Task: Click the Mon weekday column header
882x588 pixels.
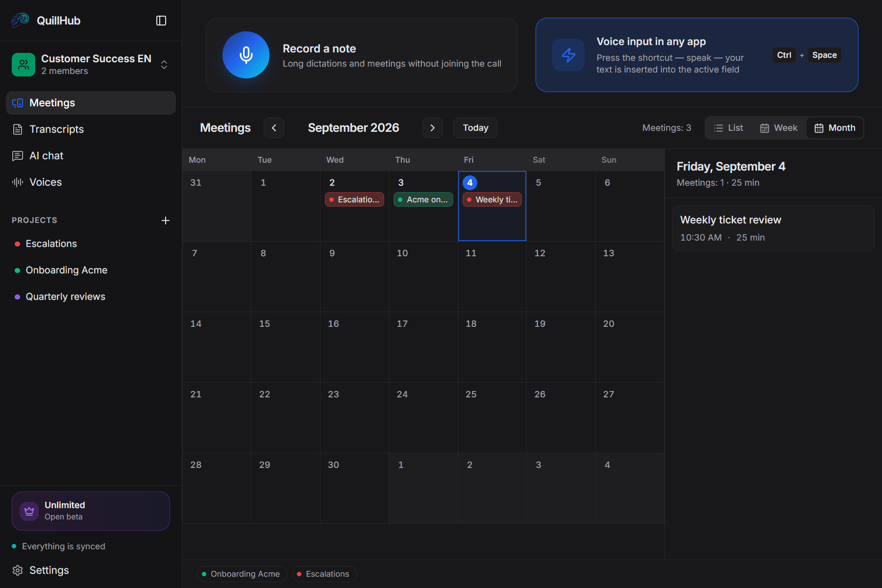Action: click(197, 160)
